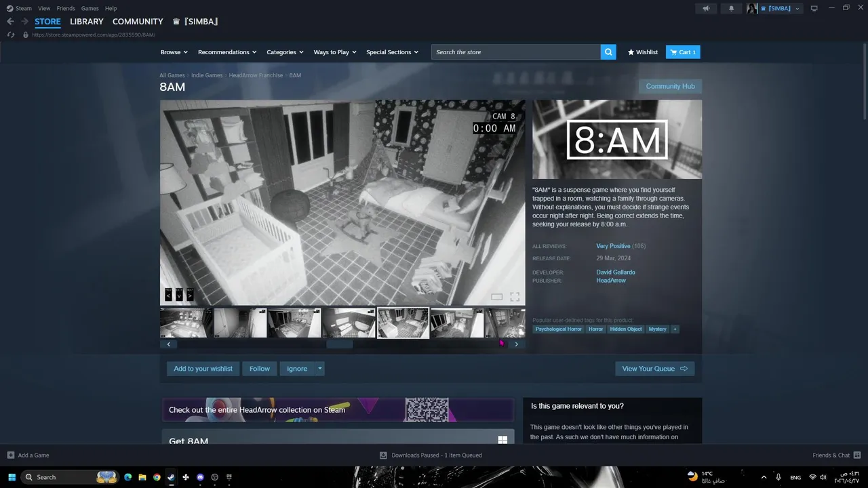868x488 pixels.
Task: Click Add a Game
Action: [28, 455]
